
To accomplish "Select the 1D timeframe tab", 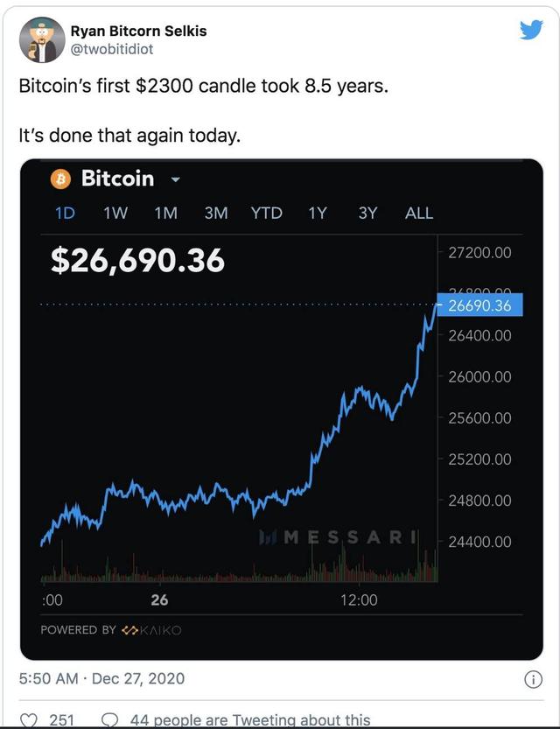I will [x=66, y=213].
